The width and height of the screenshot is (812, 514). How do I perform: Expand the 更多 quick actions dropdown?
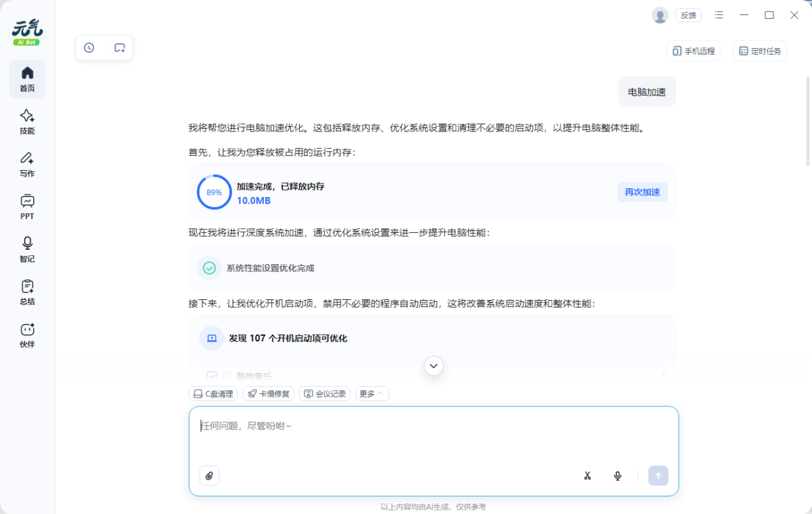pyautogui.click(x=371, y=393)
